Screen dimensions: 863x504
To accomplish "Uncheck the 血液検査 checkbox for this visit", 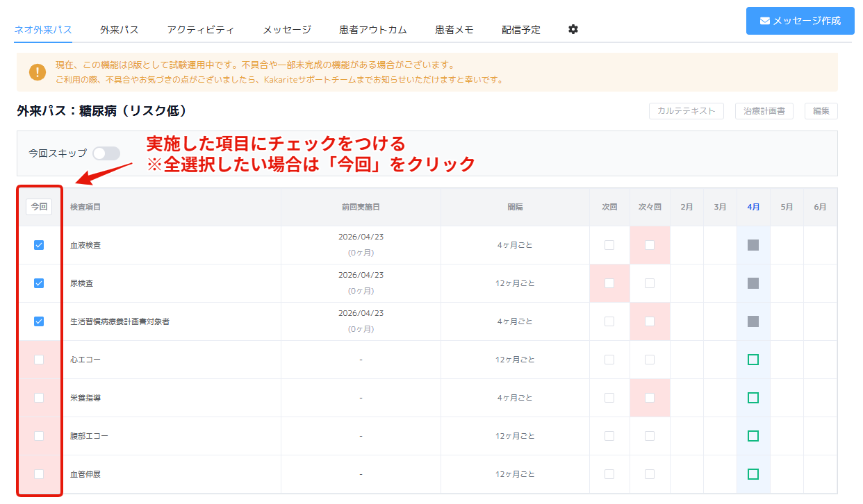I will [x=39, y=245].
